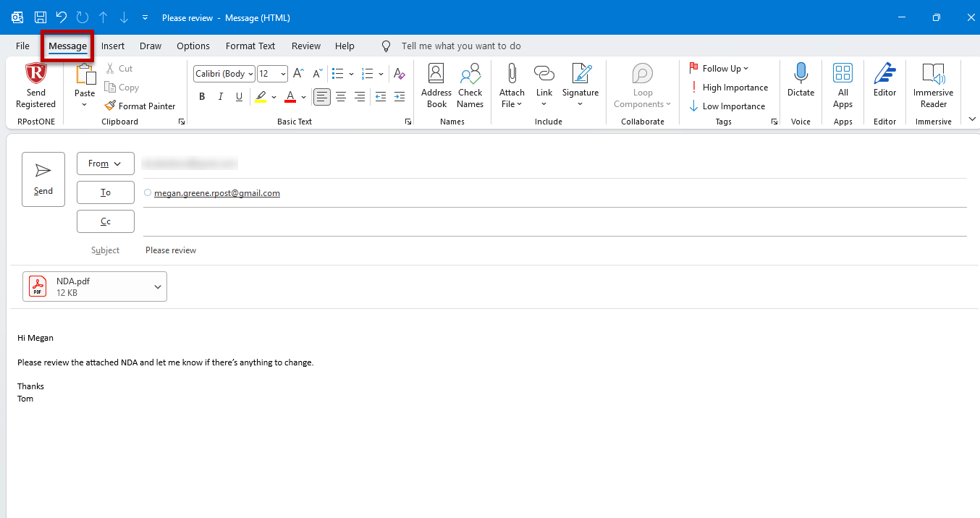Increase font size with grow icon
Image resolution: width=980 pixels, height=518 pixels.
pos(298,74)
